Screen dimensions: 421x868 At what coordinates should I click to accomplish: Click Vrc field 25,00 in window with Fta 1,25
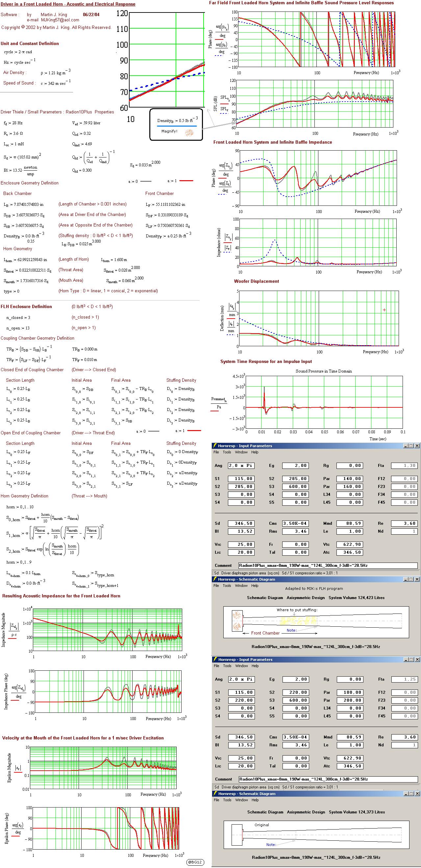[241, 758]
